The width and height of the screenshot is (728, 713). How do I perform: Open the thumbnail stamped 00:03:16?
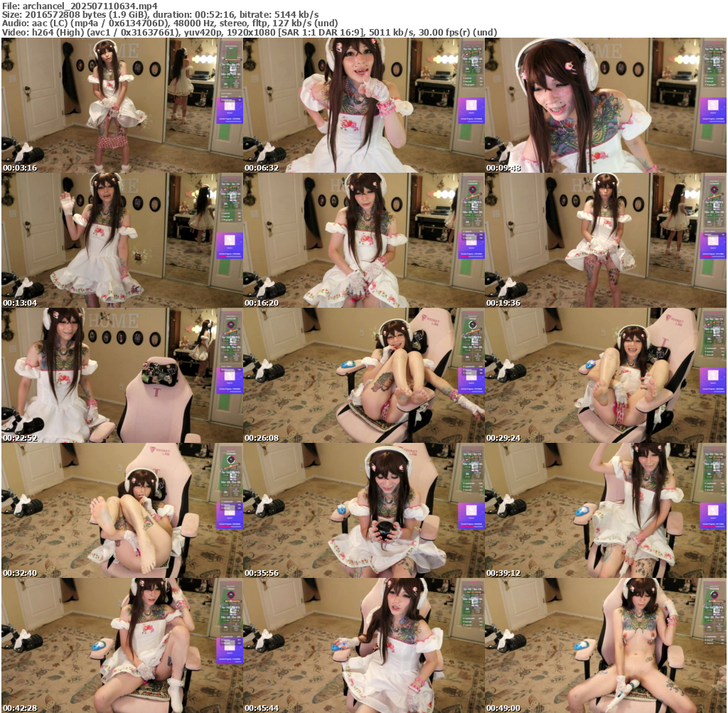coord(122,105)
